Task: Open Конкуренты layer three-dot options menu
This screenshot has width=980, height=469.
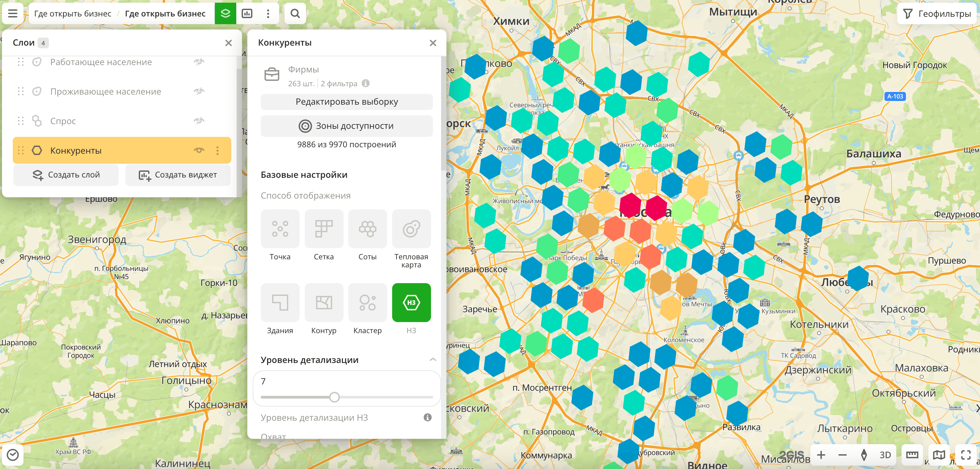Action: (218, 150)
